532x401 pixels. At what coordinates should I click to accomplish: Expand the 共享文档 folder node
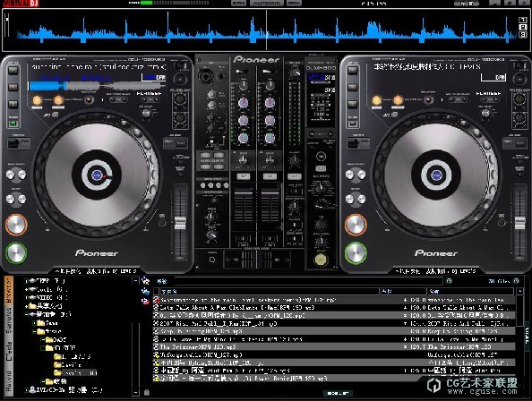[x=27, y=306]
